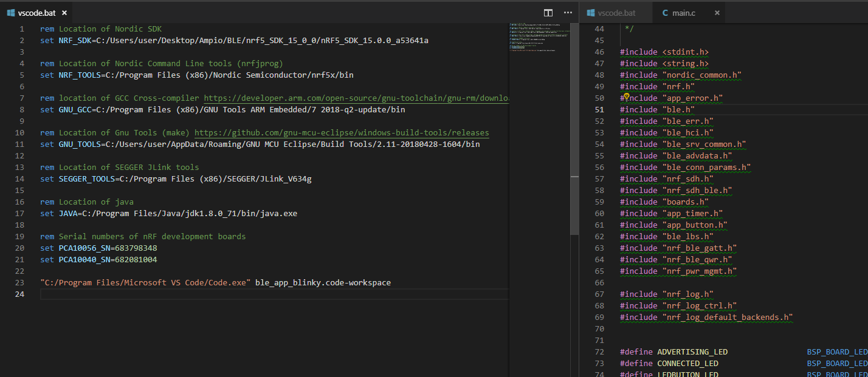Click PCA10056_SN value 683798348
The image size is (868, 377).
tap(136, 248)
